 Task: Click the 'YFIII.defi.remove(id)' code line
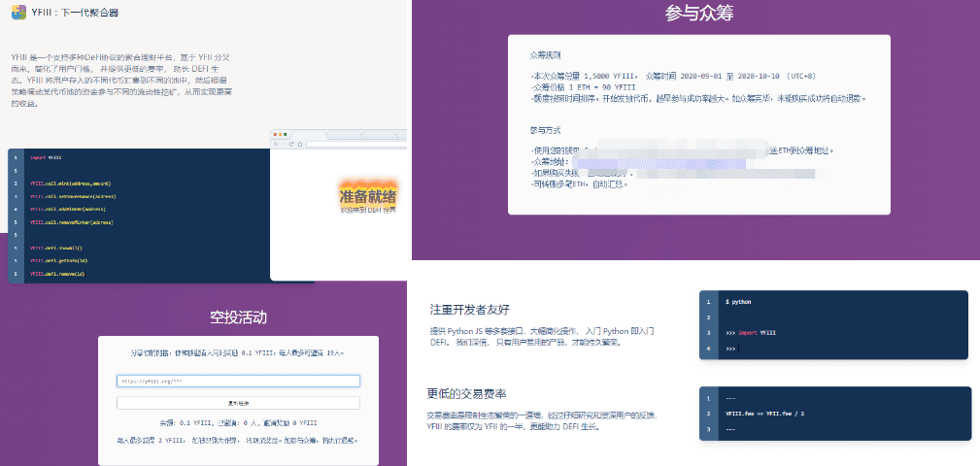point(57,274)
